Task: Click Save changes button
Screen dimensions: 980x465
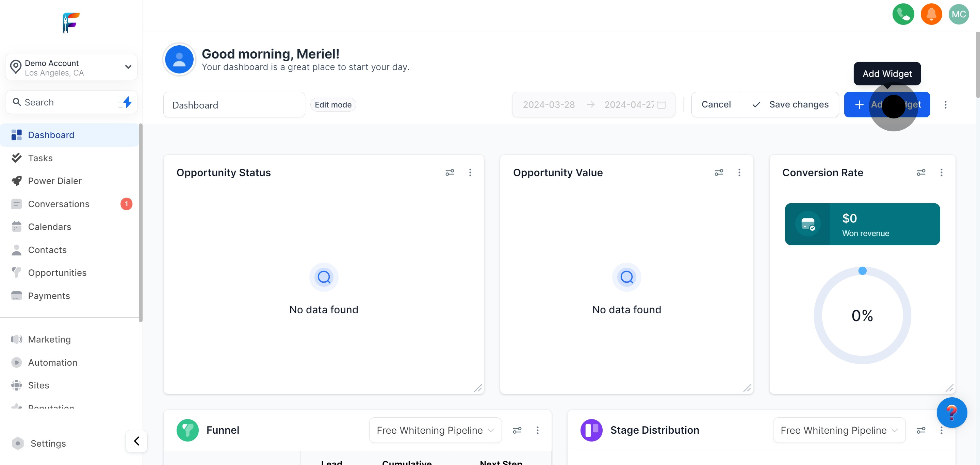Action: click(x=790, y=104)
